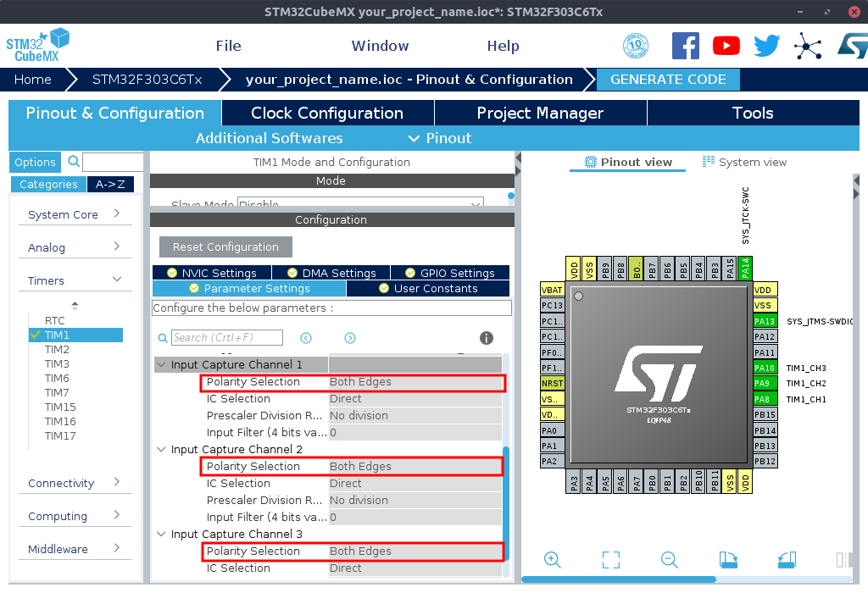Expand the System Core category
Screen dimensions: 868x593
coord(75,214)
